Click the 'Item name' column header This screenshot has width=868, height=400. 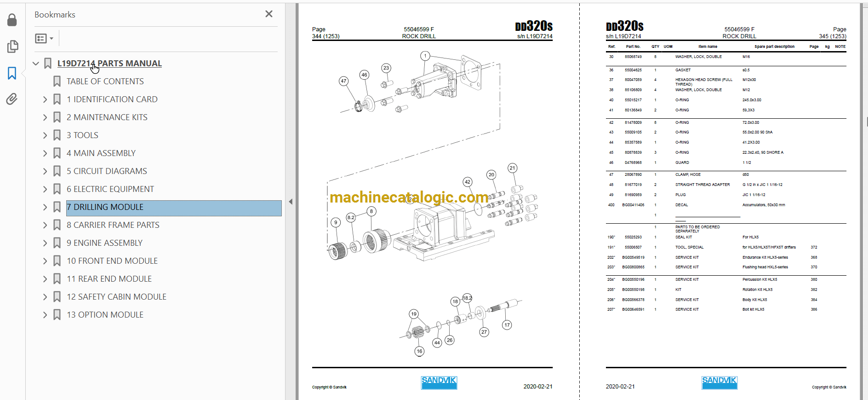pos(708,46)
